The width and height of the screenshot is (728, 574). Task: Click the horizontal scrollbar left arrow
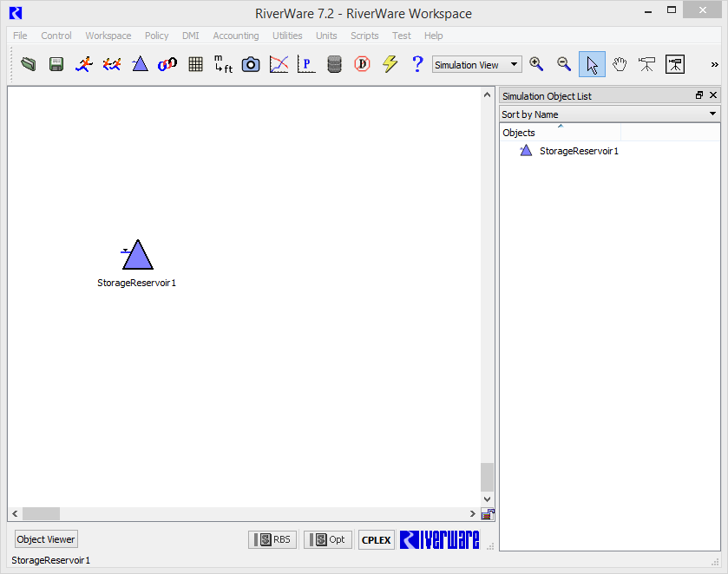click(x=15, y=513)
